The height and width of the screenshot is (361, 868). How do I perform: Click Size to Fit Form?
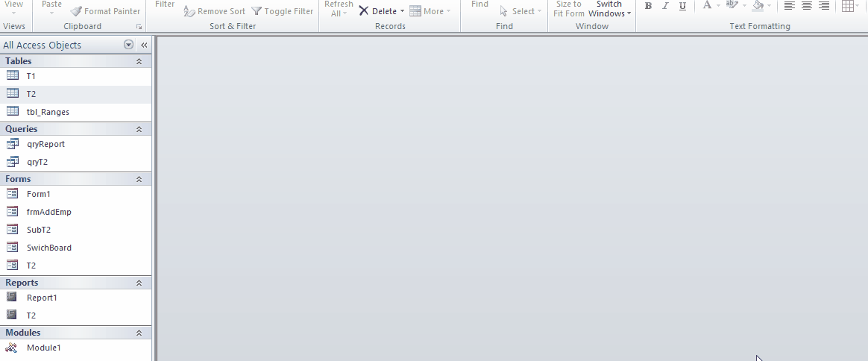[x=568, y=9]
